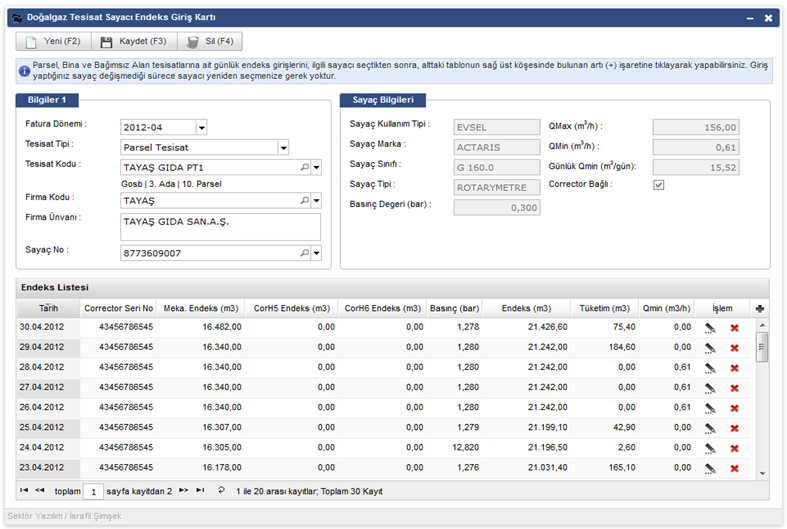Select Basınç value 12,820
The height and width of the screenshot is (529, 787).
[466, 448]
